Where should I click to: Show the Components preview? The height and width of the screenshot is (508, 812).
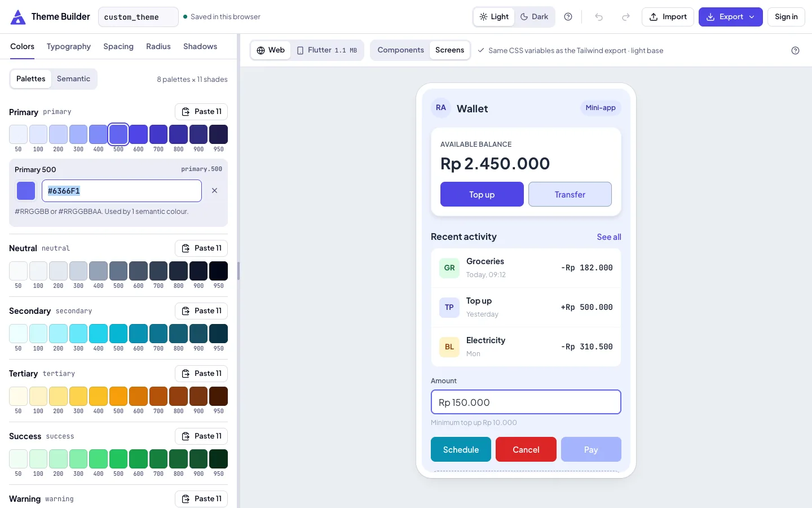coord(400,50)
